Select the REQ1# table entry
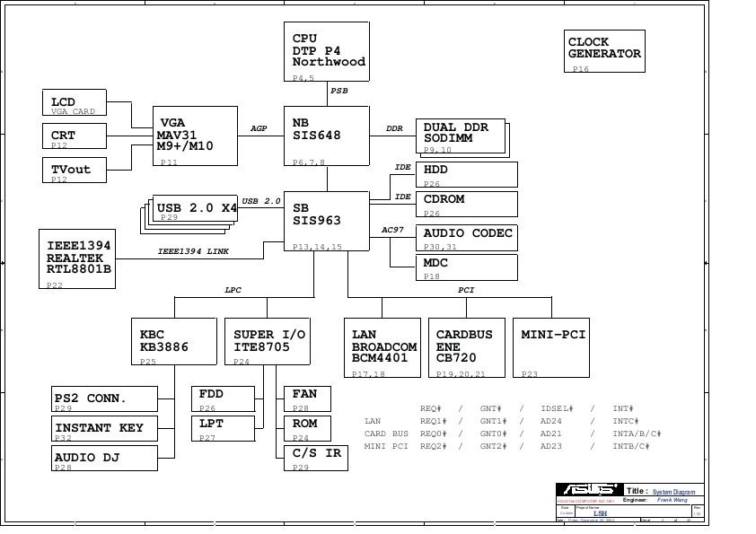The height and width of the screenshot is (534, 756). tap(434, 421)
